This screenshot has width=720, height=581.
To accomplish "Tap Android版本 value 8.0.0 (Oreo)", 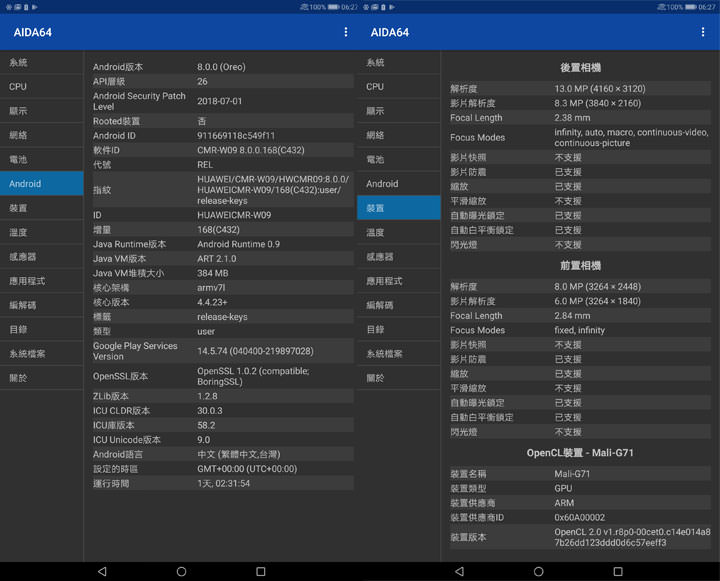I will (221, 67).
